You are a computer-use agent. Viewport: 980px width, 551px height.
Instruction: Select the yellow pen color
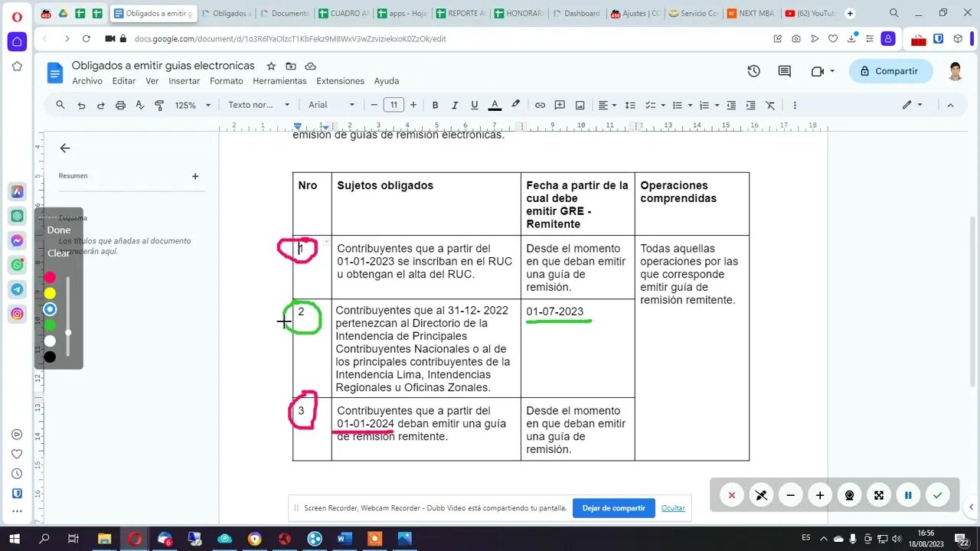click(x=50, y=293)
